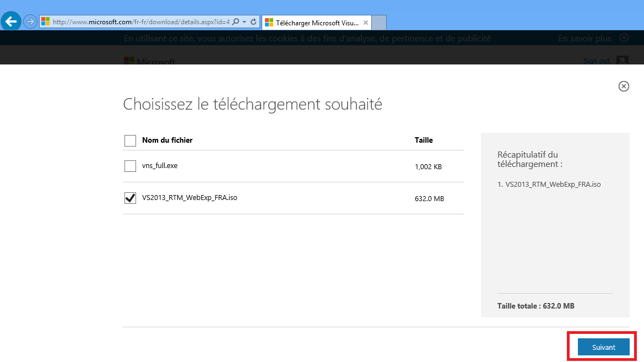
Task: Toggle the select-all Nom du fichier checkbox
Action: pyautogui.click(x=130, y=141)
